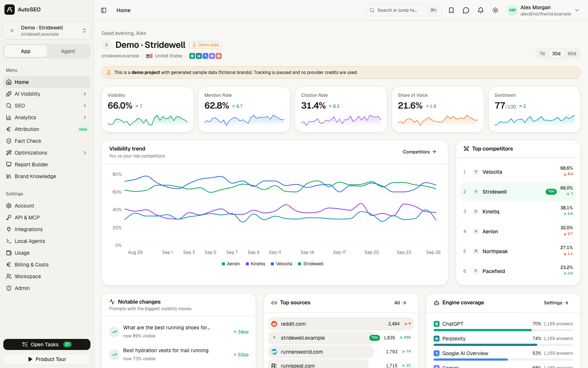
Task: Click the Integrations plug icon
Action: click(x=9, y=229)
